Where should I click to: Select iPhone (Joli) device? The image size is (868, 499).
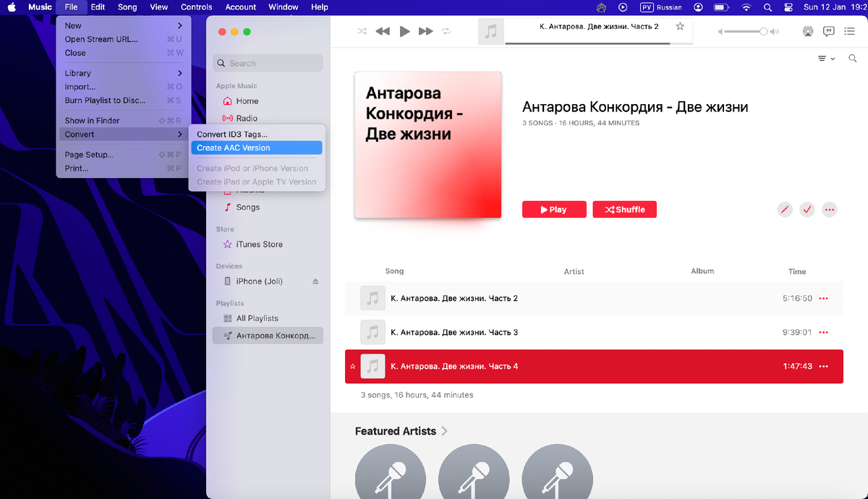click(x=259, y=281)
